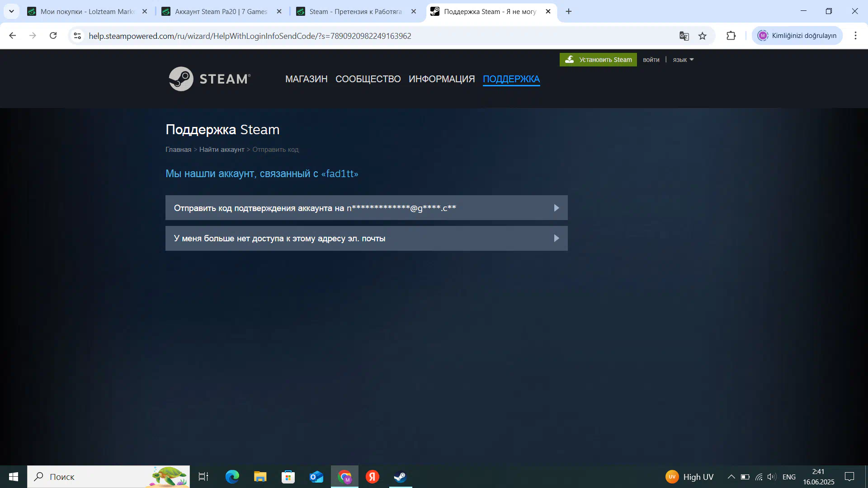Open File Explorer from taskbar
Screen dimensions: 868x488
[x=260, y=477]
